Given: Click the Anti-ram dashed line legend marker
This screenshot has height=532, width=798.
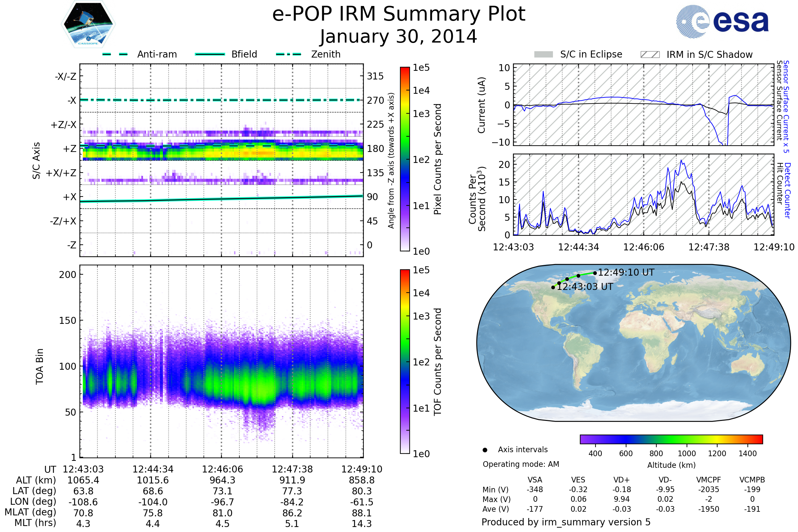Looking at the screenshot, I should pyautogui.click(x=115, y=54).
